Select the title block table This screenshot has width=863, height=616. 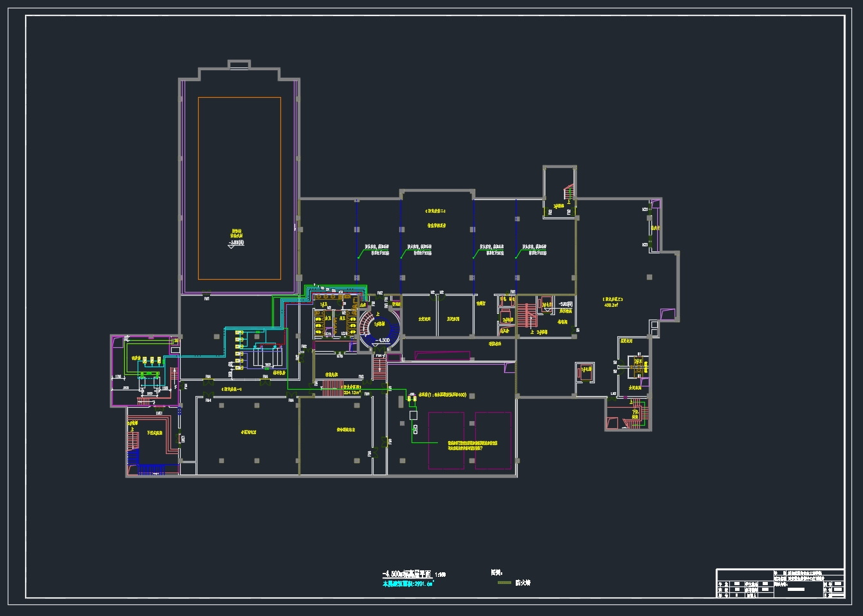780,583
